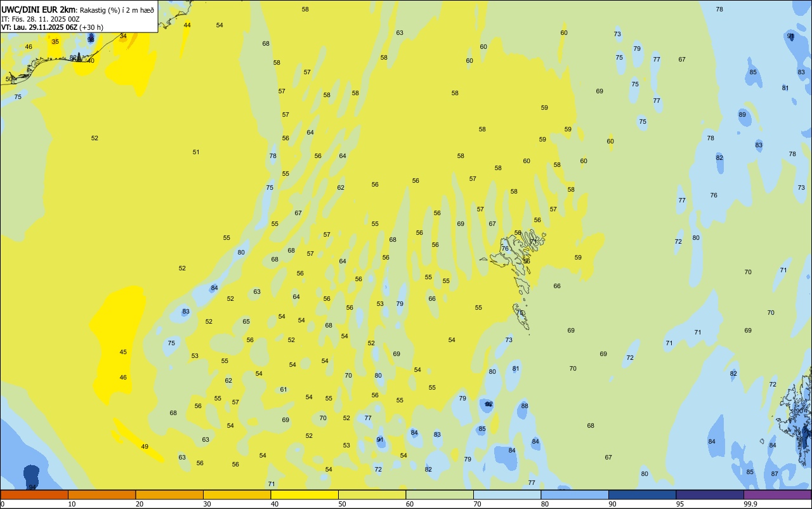Viewport: 812px width, 509px height.
Task: Click the humidity value 45 on map
Action: 123,352
